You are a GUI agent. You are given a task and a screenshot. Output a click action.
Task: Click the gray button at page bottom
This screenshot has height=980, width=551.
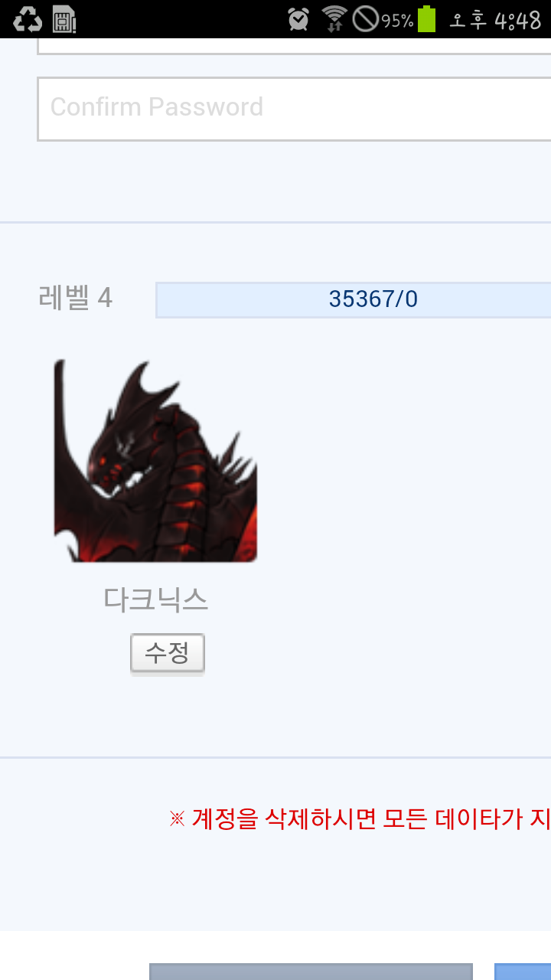pyautogui.click(x=311, y=972)
